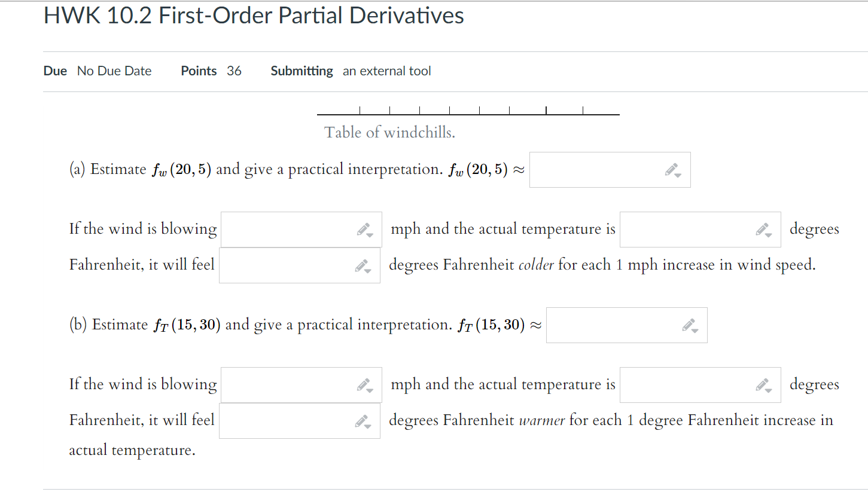Click pencil icon in part (a) mph box
This screenshot has width=868, height=492.
364,228
